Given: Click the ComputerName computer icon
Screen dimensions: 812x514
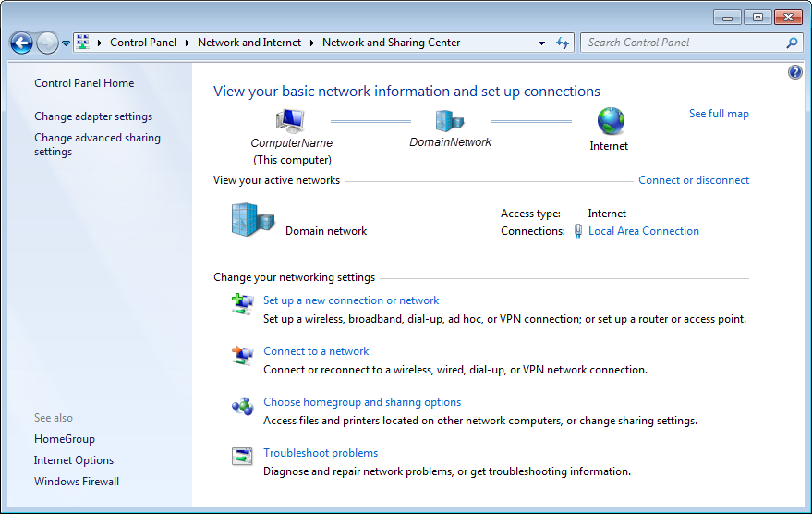Looking at the screenshot, I should 290,120.
